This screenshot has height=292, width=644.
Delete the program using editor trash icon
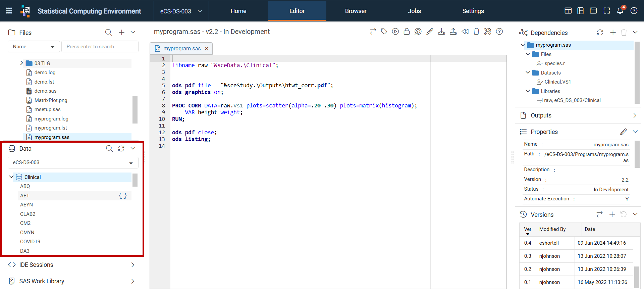[476, 32]
